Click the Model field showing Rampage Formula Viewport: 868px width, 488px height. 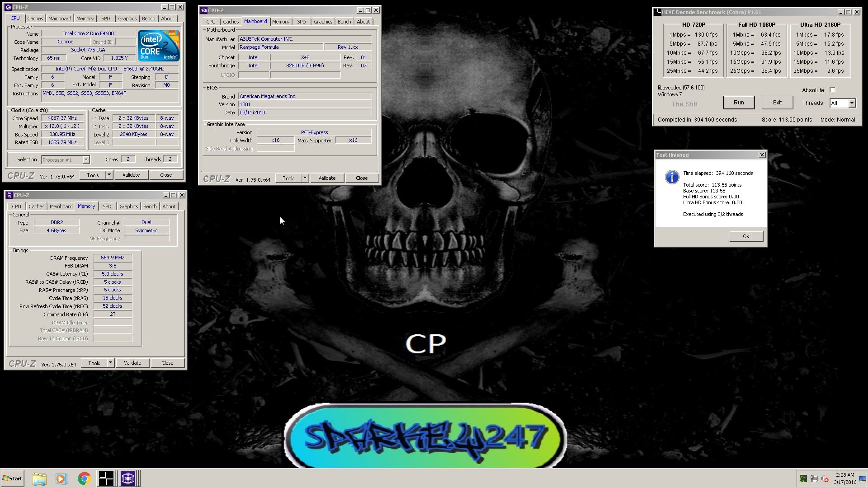pos(281,47)
